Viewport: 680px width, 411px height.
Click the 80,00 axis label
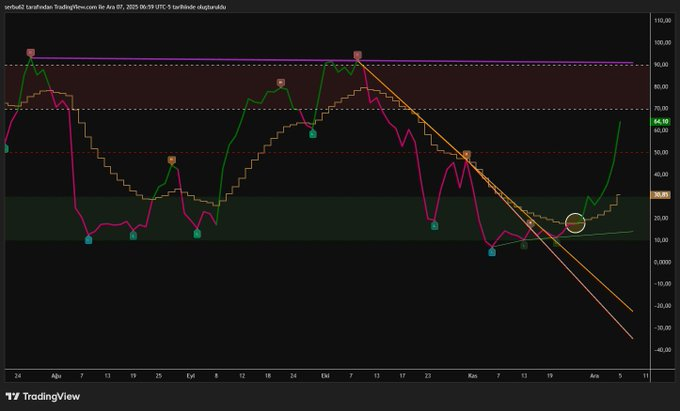[x=662, y=87]
